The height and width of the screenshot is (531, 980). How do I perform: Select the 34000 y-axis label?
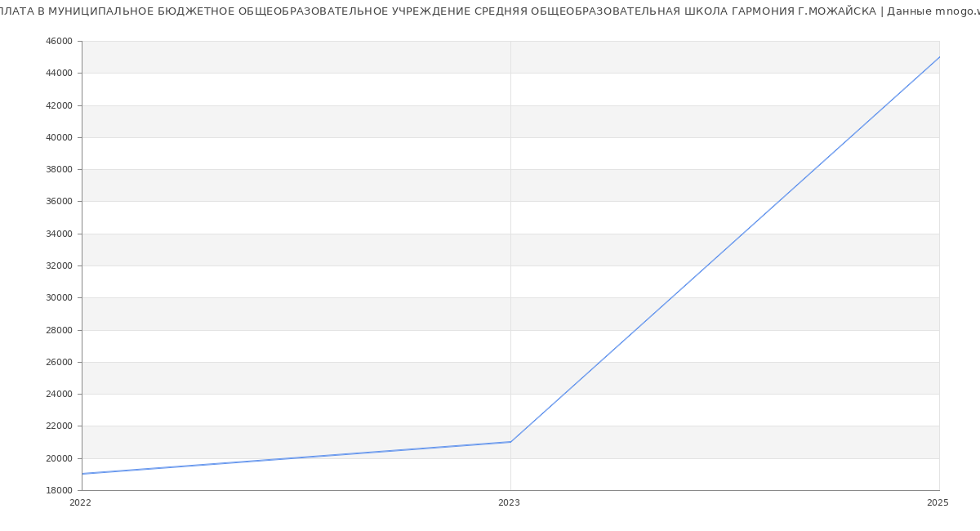(60, 234)
